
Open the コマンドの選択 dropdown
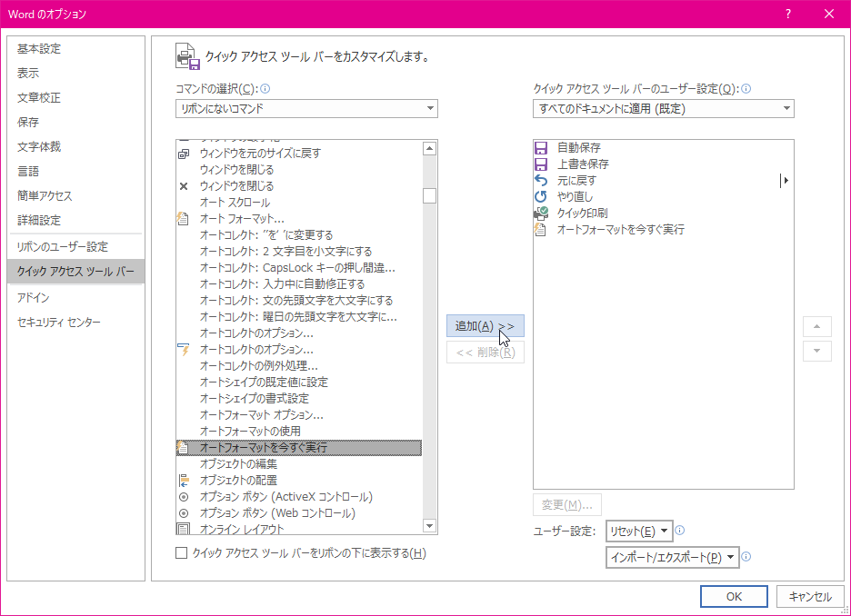[x=306, y=108]
